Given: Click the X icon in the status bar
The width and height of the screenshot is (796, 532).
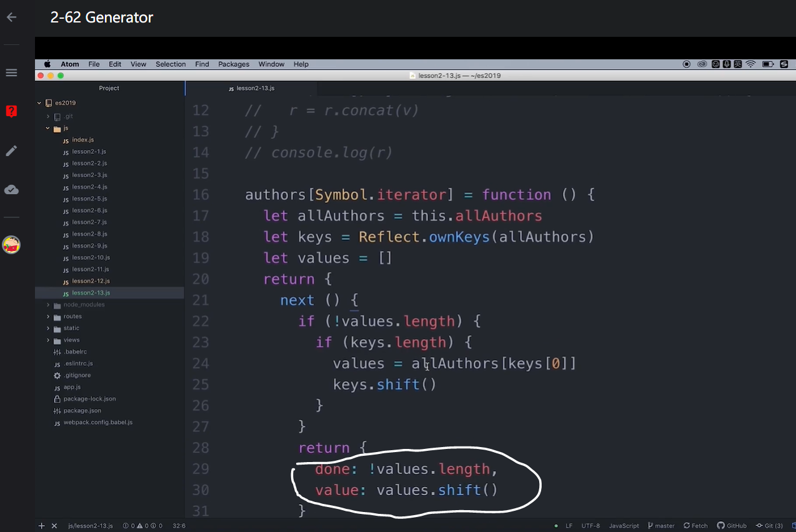Looking at the screenshot, I should (x=54, y=526).
